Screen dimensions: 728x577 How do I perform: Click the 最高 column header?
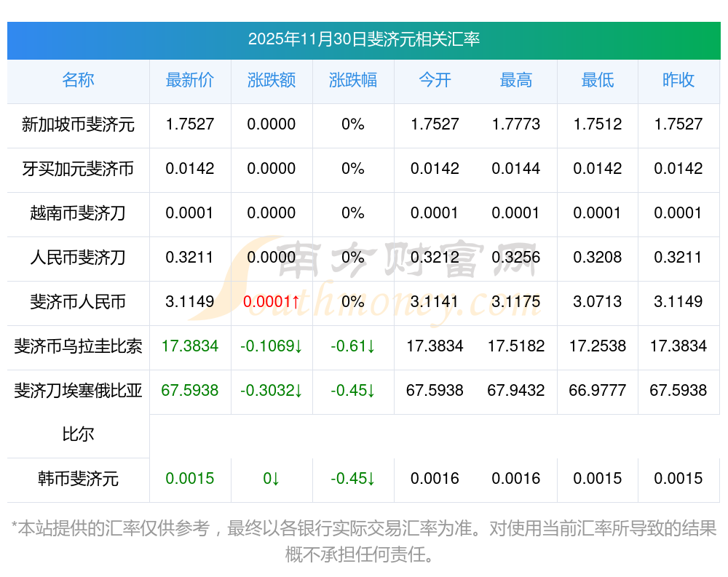point(516,80)
